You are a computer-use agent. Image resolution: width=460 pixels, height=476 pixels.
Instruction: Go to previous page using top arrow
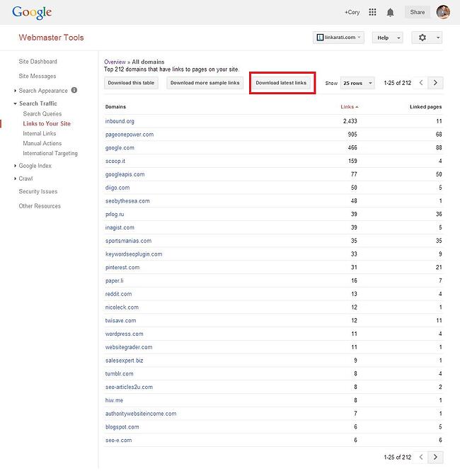click(421, 83)
